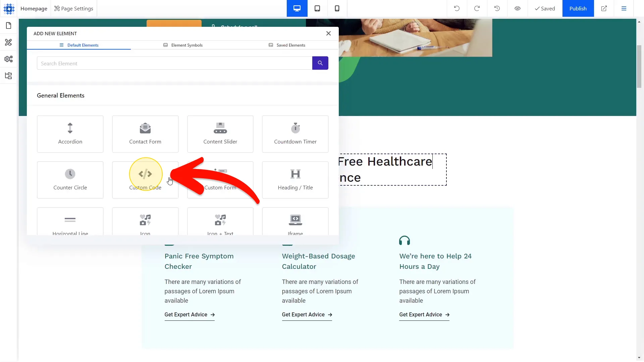Switch to Saved Elements tab
This screenshot has height=362, width=644.
click(287, 45)
